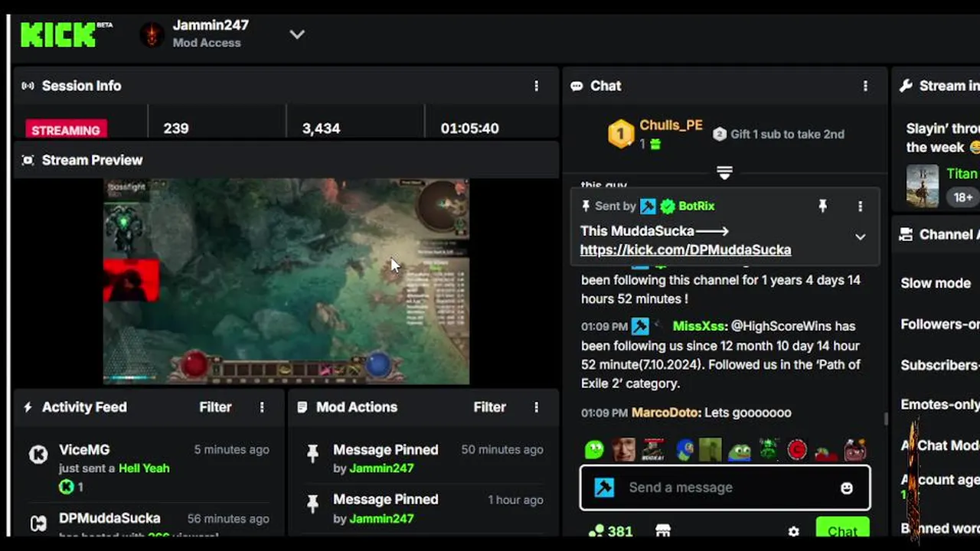Click pin icon of 1 hour ago action

click(x=312, y=504)
